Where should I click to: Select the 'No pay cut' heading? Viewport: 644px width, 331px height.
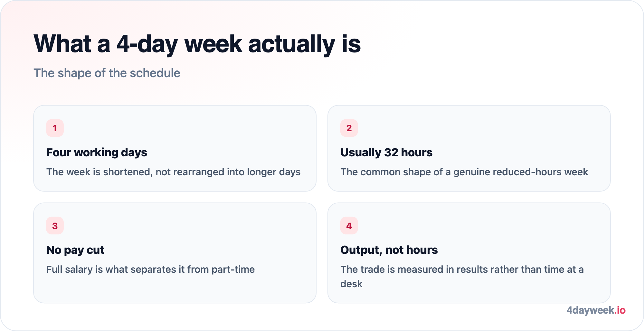coord(75,250)
